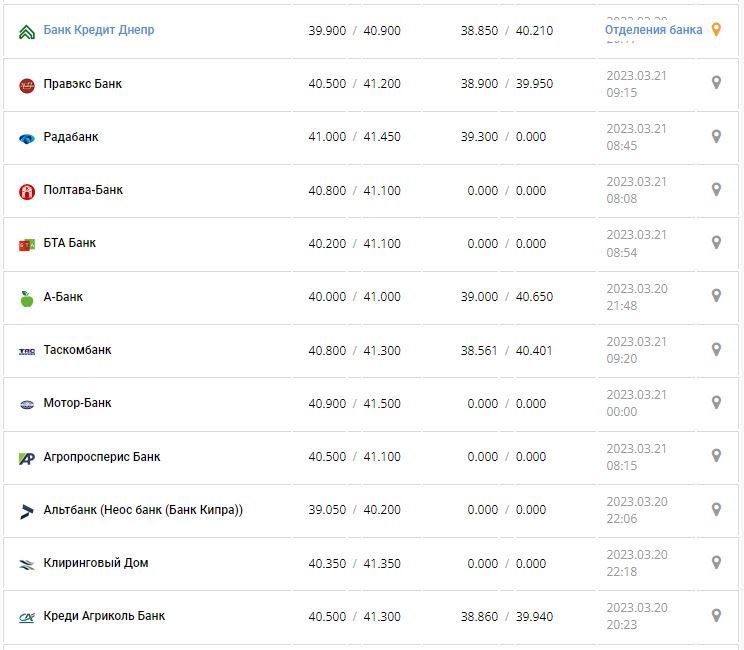Select the Таскомбанк bank name
The height and width of the screenshot is (650, 744).
(x=78, y=350)
